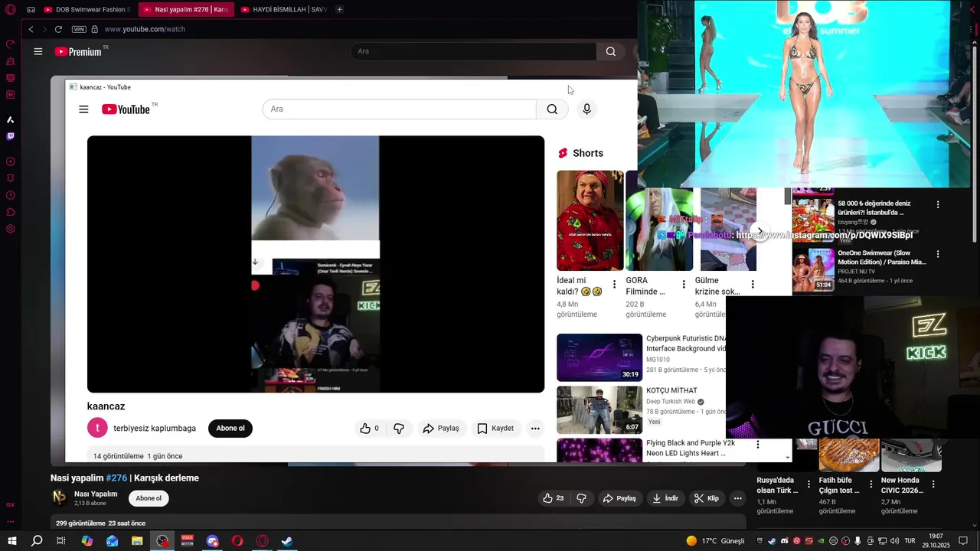The width and height of the screenshot is (980, 551).
Task: Open terbiyesiz kaplumbaga channel name link
Action: (x=155, y=429)
